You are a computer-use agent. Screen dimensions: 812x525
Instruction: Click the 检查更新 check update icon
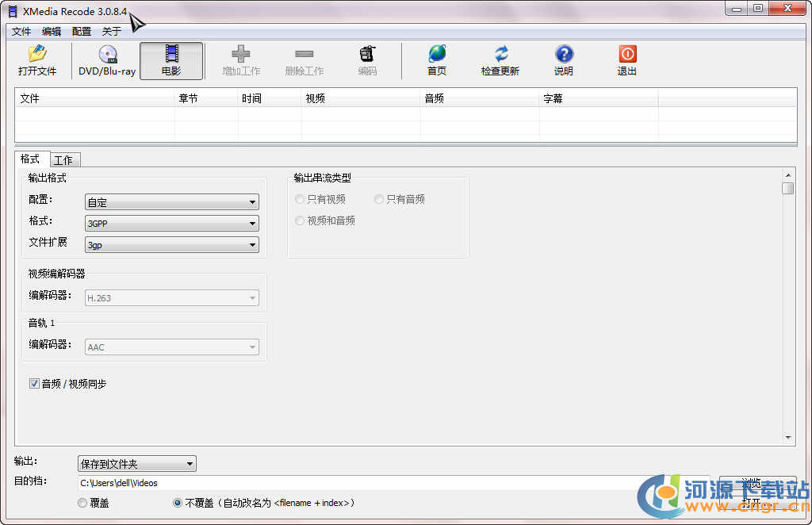500,54
